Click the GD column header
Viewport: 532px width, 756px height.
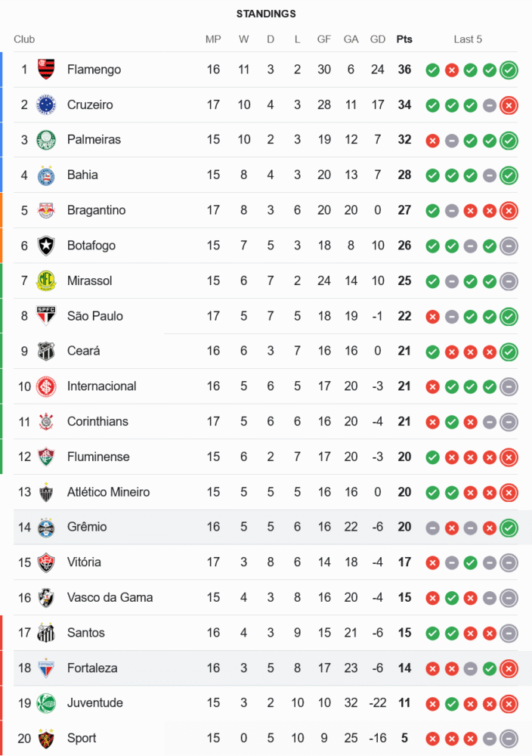378,39
